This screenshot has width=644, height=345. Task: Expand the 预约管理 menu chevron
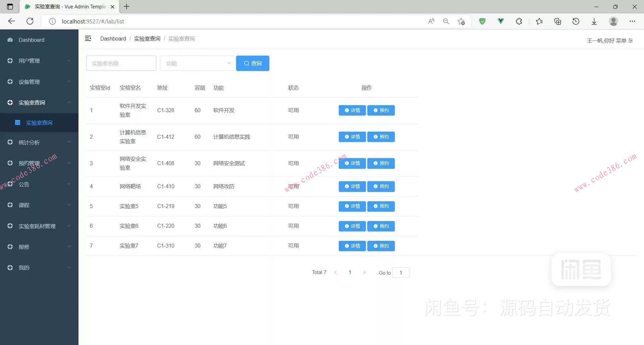[69, 163]
